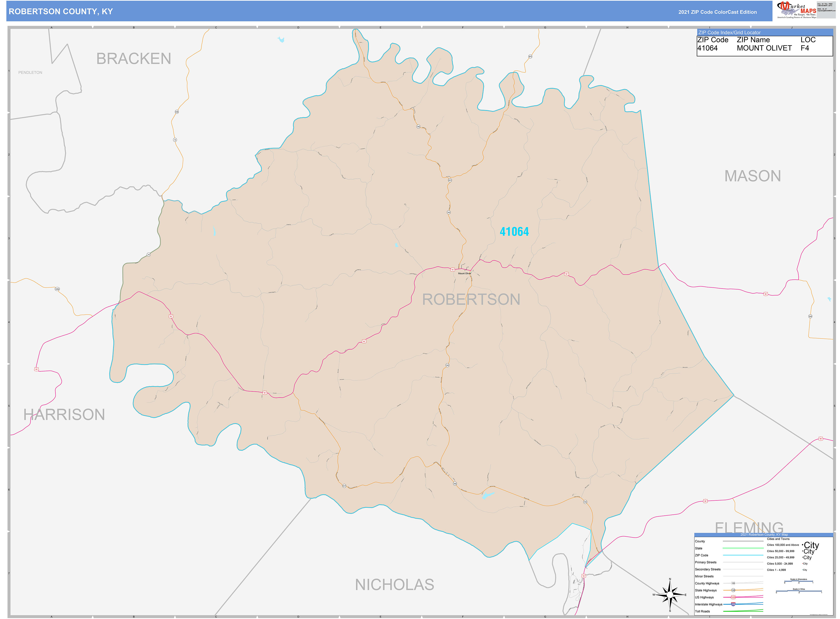Screen dimensions: 840x619
Task: Expand the Cities and Towns legend section
Action: pyautogui.click(x=778, y=539)
